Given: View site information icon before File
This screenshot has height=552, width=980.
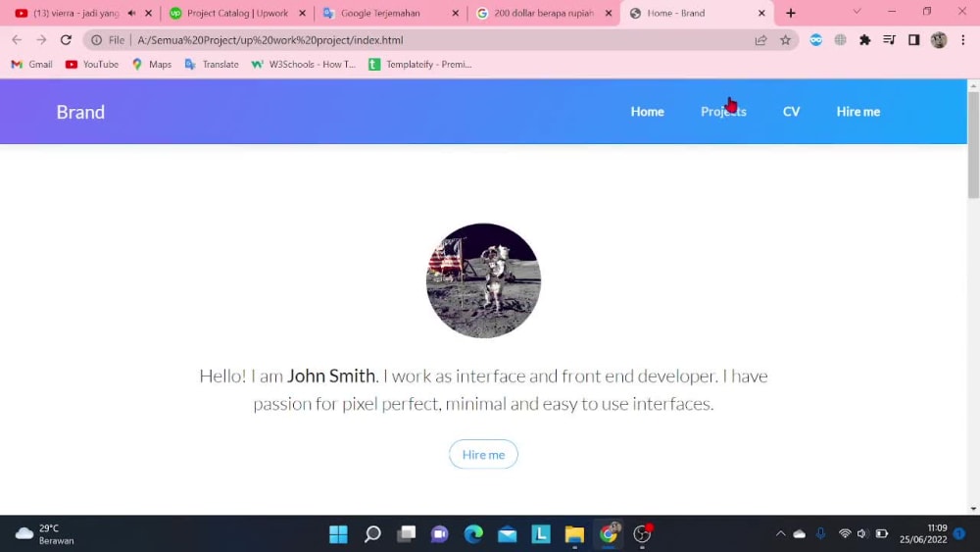Looking at the screenshot, I should coord(96,40).
